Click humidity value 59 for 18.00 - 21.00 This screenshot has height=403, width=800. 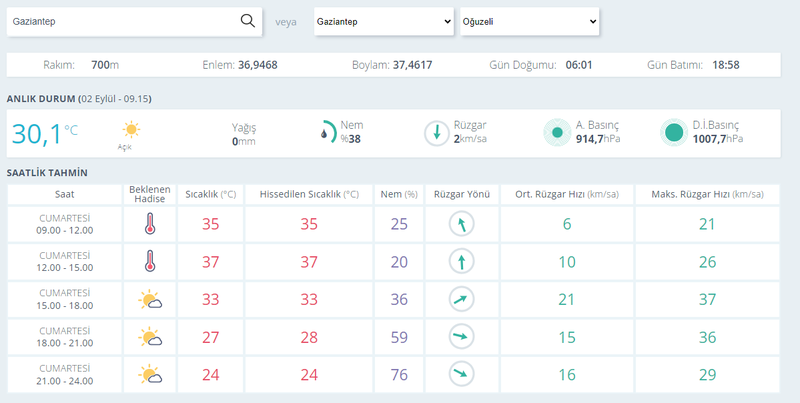[x=399, y=337]
